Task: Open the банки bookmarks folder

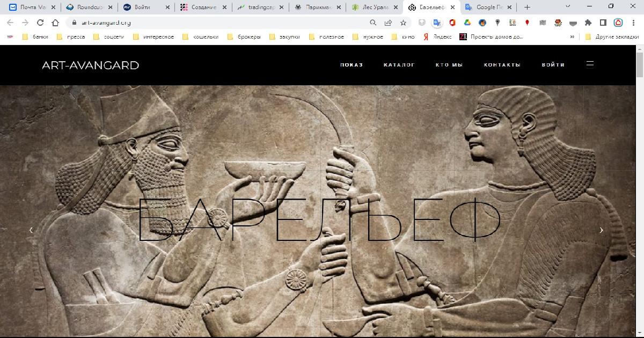Action: pyautogui.click(x=35, y=37)
